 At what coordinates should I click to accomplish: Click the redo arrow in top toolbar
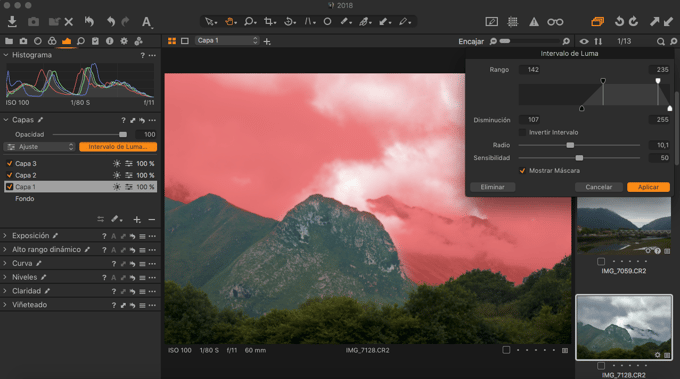[x=125, y=21]
